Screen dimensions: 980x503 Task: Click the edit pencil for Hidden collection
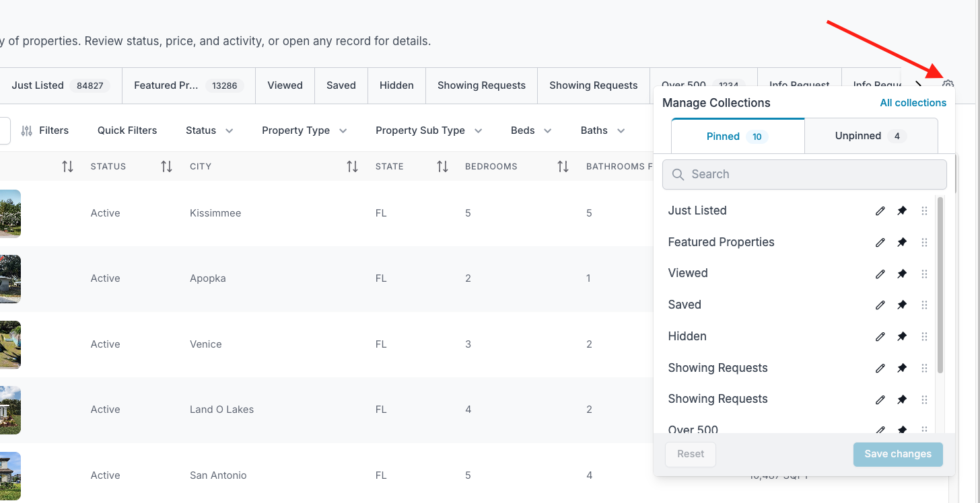[880, 336]
